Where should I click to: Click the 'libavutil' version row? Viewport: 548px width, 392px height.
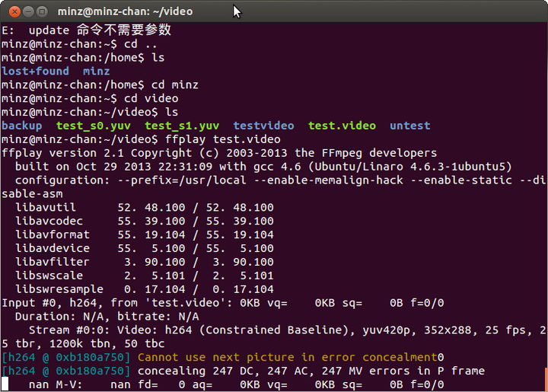click(x=145, y=208)
